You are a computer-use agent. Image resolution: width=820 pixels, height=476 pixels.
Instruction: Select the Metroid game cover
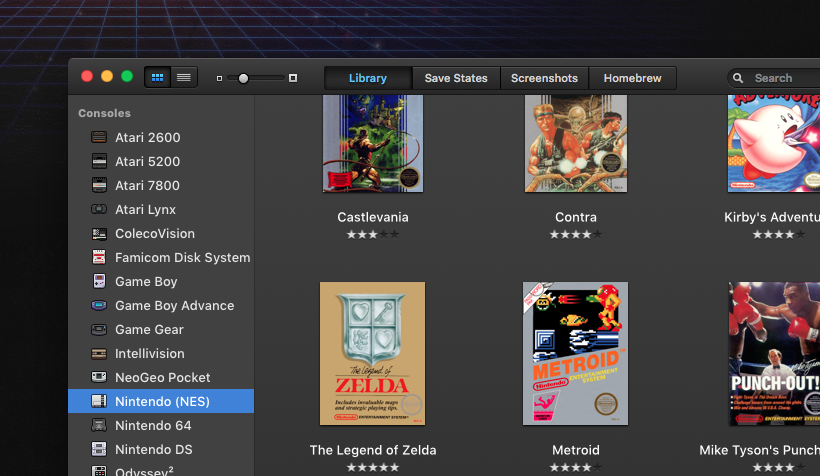coord(576,353)
